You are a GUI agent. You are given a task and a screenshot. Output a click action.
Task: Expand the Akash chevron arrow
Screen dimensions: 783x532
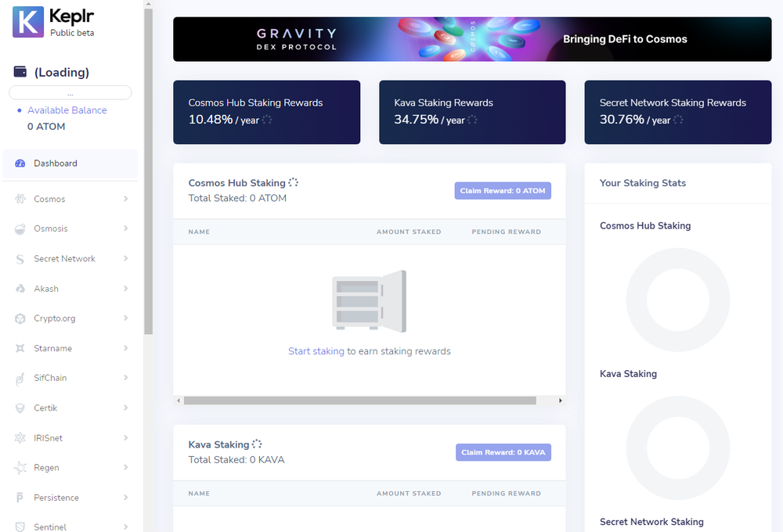pos(126,289)
